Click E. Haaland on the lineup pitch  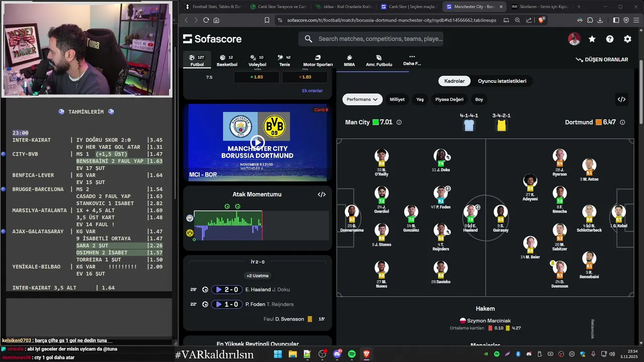(x=470, y=218)
